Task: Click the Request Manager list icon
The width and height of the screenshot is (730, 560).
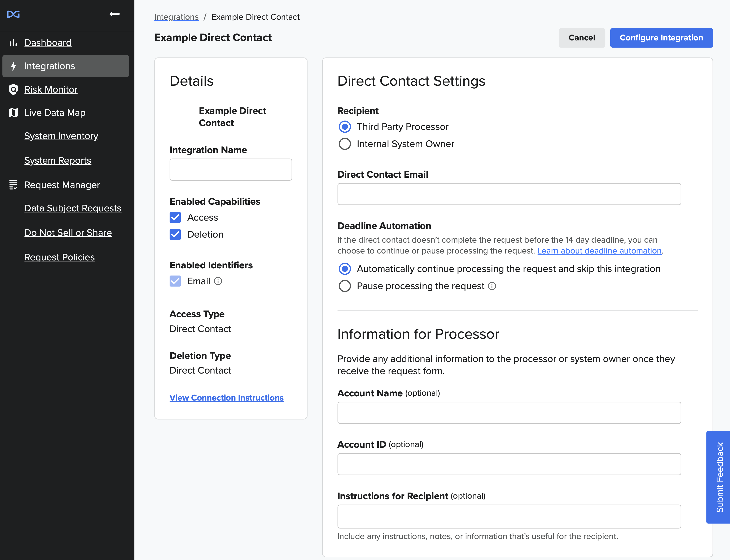Action: [13, 185]
